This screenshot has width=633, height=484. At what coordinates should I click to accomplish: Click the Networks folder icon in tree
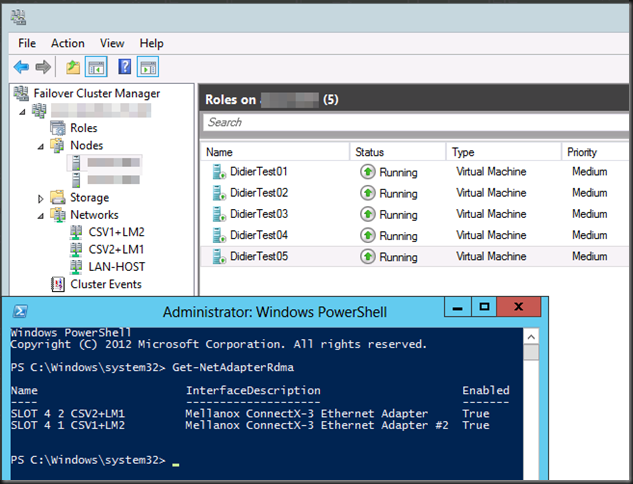[58, 215]
